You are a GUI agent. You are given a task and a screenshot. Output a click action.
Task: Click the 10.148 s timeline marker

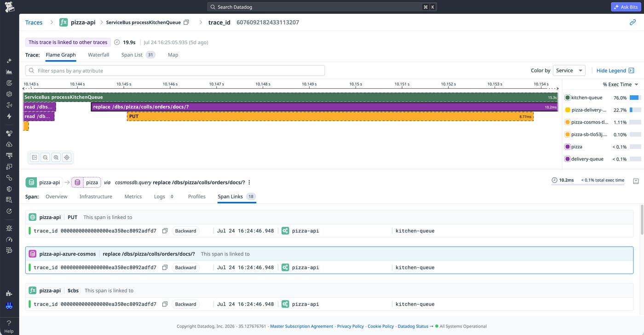click(x=263, y=84)
